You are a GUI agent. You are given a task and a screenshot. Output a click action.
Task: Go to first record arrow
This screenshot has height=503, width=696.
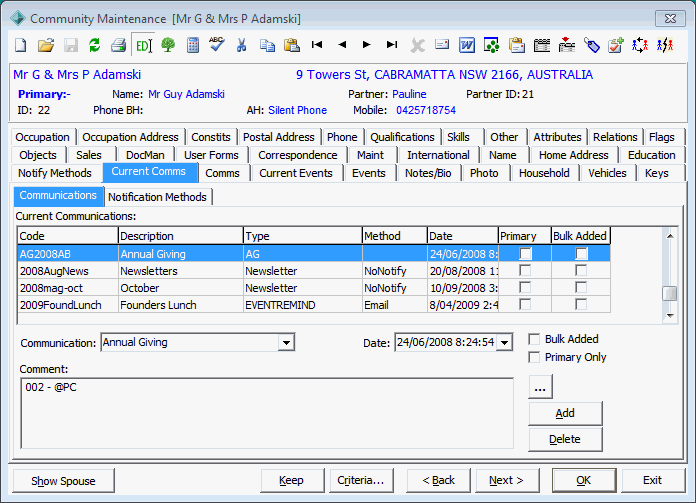[317, 44]
